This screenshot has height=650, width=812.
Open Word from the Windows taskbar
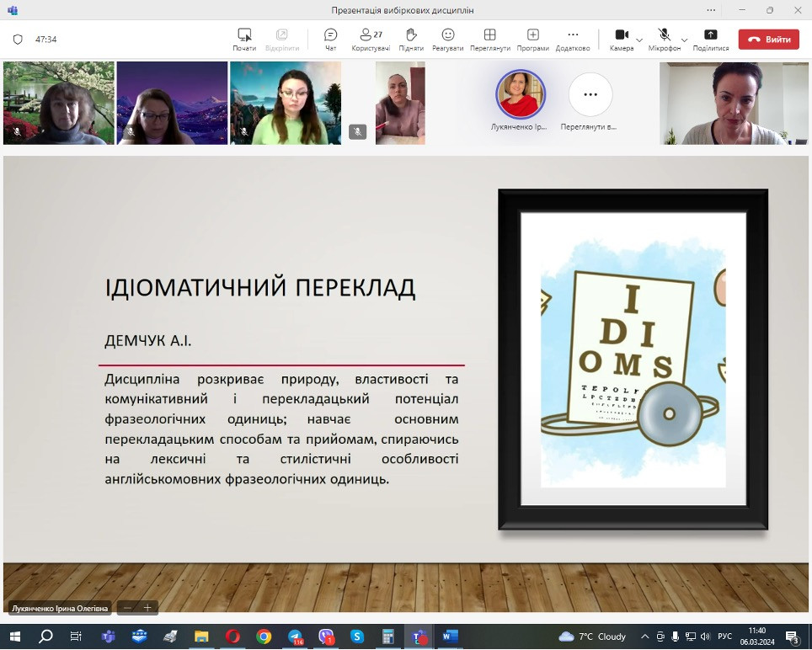click(x=449, y=637)
